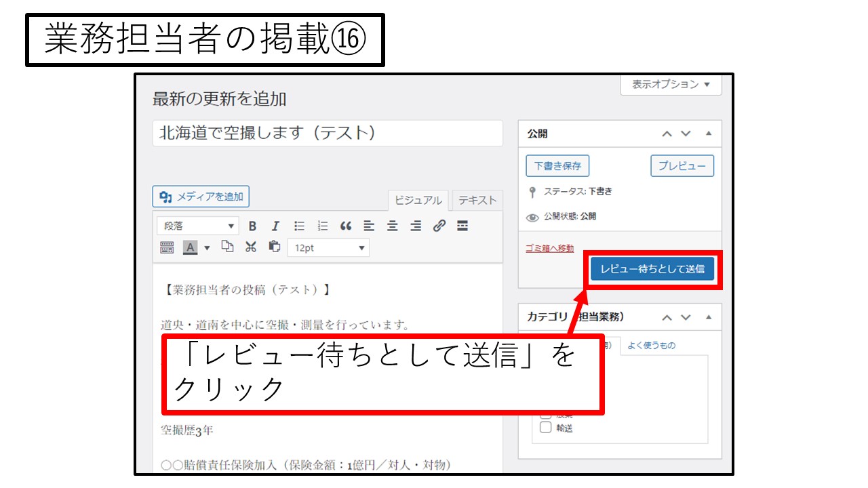Click the 最新の更新を追加 heading
868x488 pixels.
point(220,99)
